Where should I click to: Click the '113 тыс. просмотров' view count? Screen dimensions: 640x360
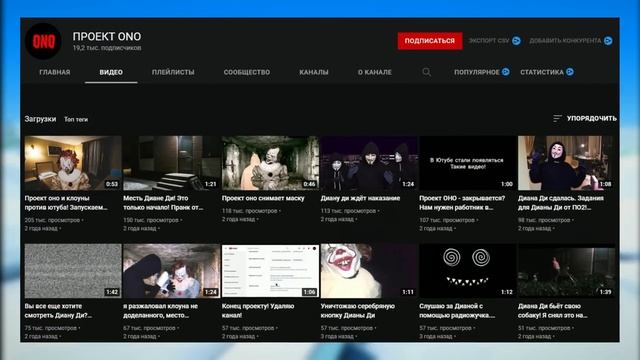click(349, 211)
